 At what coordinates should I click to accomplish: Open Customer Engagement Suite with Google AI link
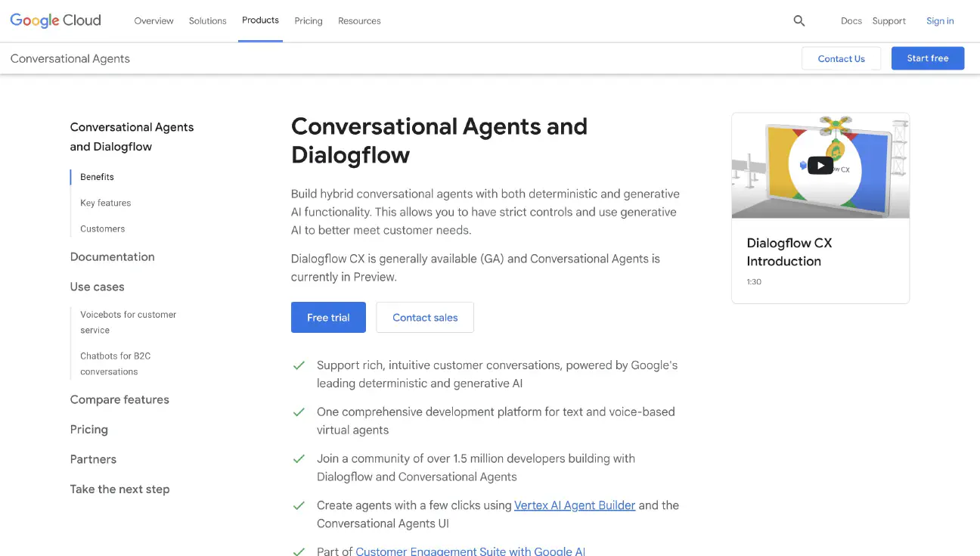470,551
